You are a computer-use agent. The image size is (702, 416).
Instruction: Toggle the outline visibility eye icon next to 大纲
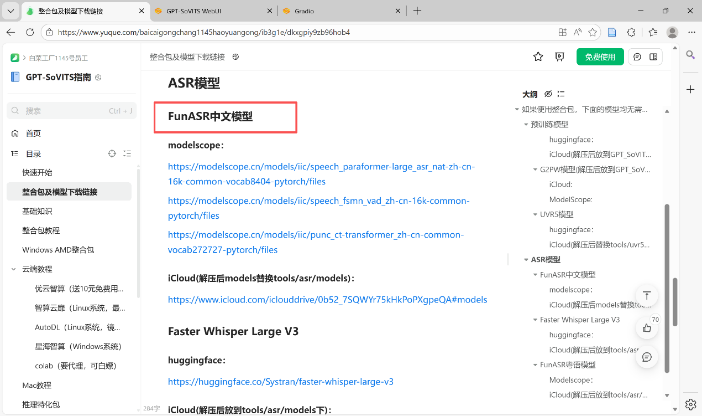pyautogui.click(x=547, y=93)
